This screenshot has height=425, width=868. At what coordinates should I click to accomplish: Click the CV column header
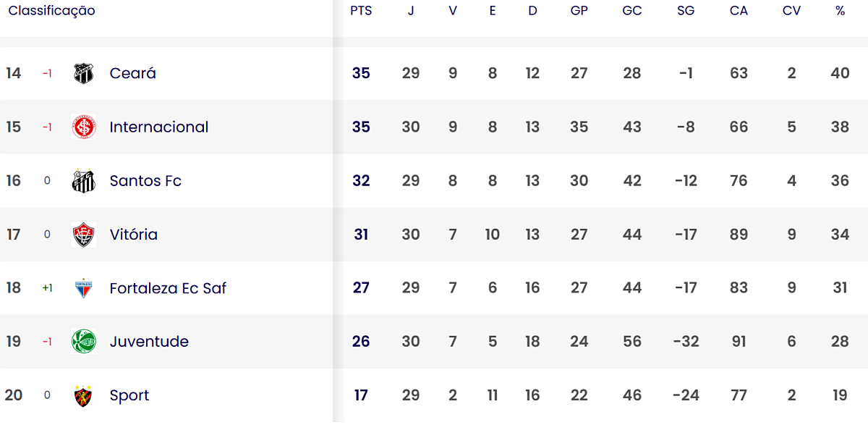(791, 11)
